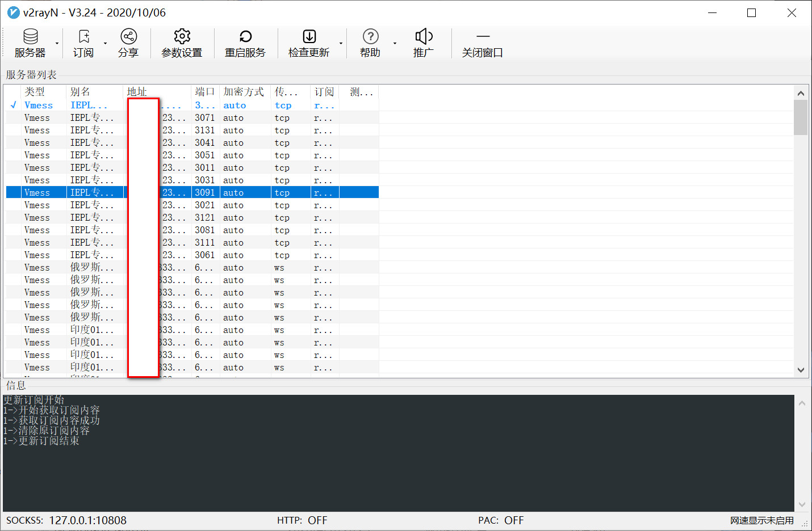Select server row with port 3051
The image size is (812, 531).
[x=192, y=155]
